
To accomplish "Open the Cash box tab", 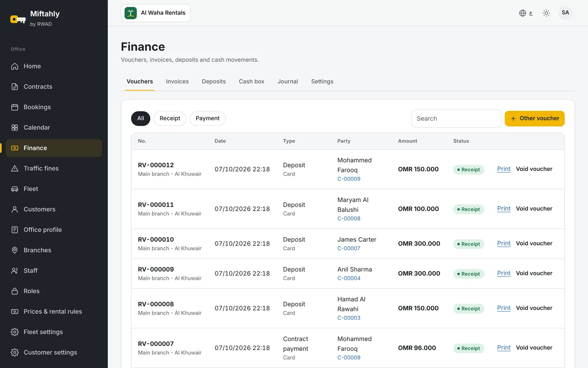I will tap(252, 81).
